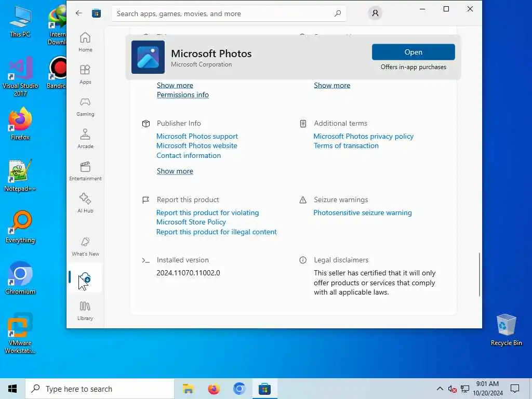Go back using the back arrow
Screen dimensions: 532x399
click(x=79, y=13)
